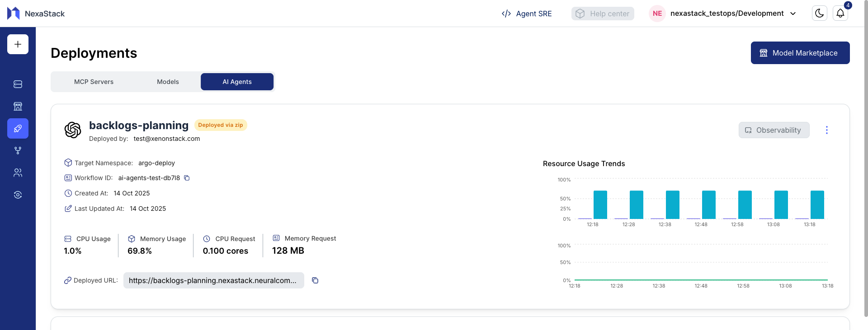868x330 pixels.
Task: Open the marketplace storefront sidebar icon
Action: (18, 107)
